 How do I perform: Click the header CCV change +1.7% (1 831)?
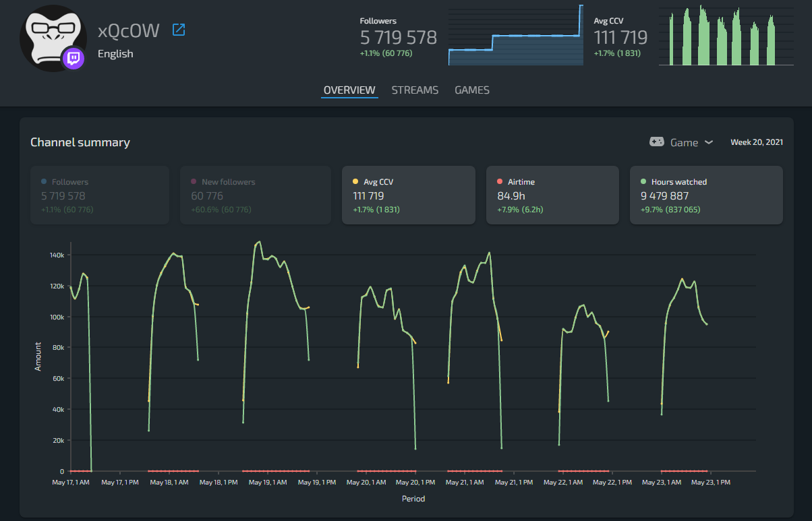tap(617, 53)
